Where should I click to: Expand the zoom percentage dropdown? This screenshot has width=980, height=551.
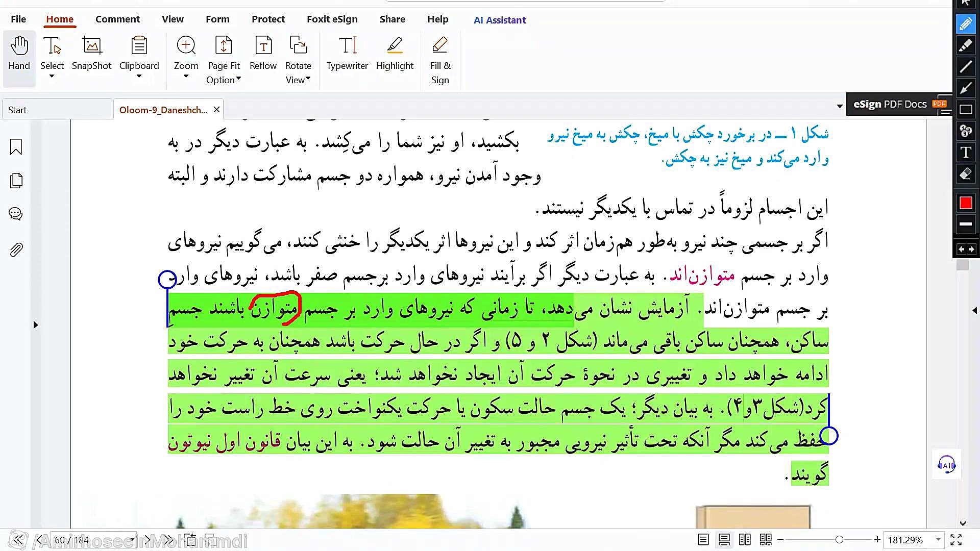coord(938,540)
